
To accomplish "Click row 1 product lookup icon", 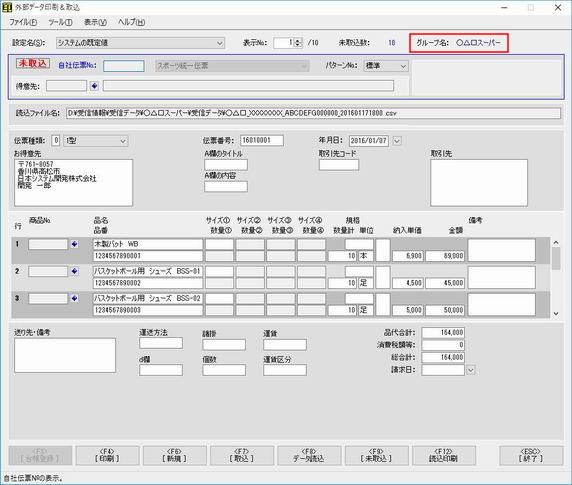I will 74,244.
